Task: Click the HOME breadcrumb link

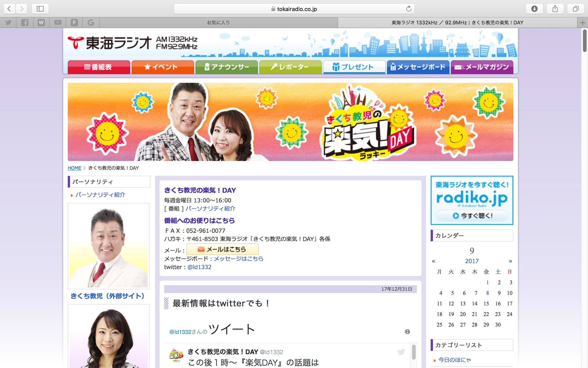Action: click(74, 168)
